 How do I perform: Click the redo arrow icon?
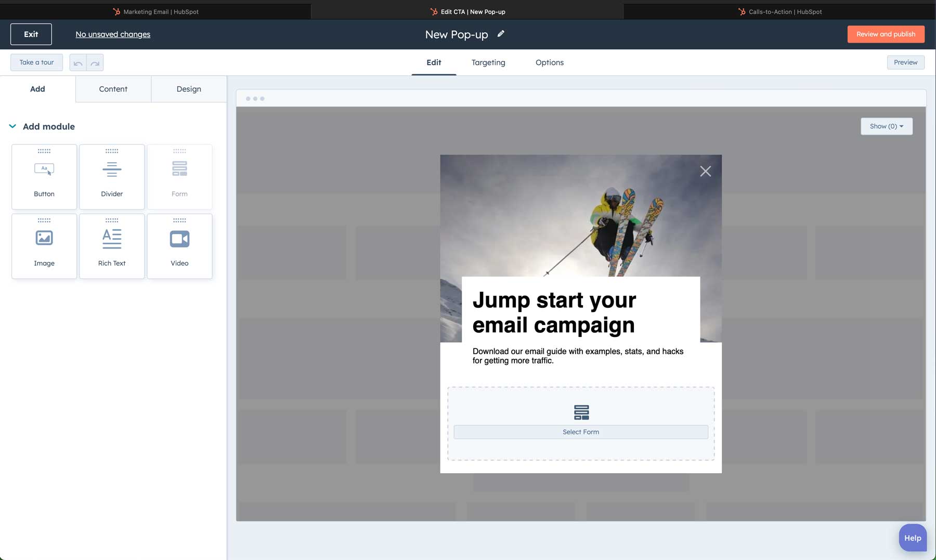click(x=94, y=62)
